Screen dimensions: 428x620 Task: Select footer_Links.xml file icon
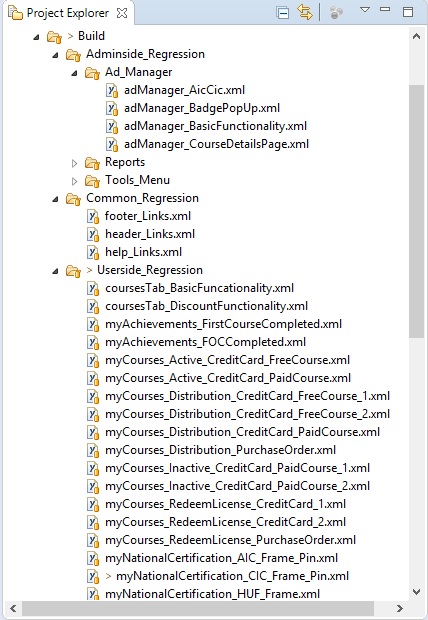[x=93, y=217]
